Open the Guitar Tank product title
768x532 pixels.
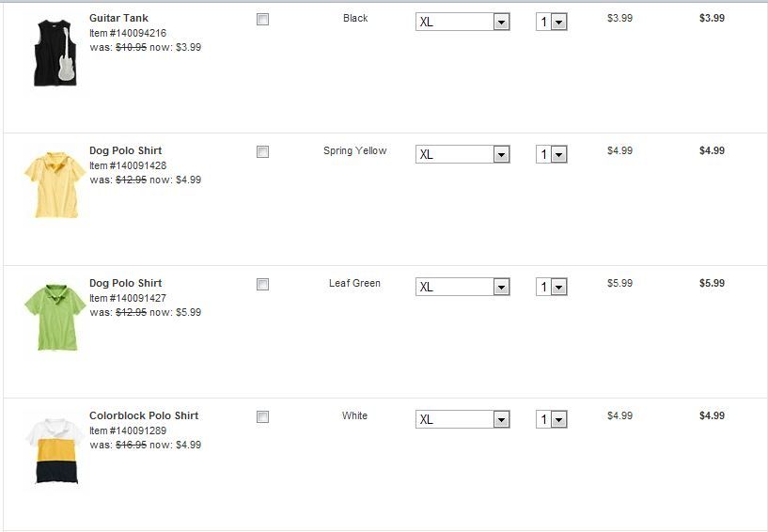[118, 18]
